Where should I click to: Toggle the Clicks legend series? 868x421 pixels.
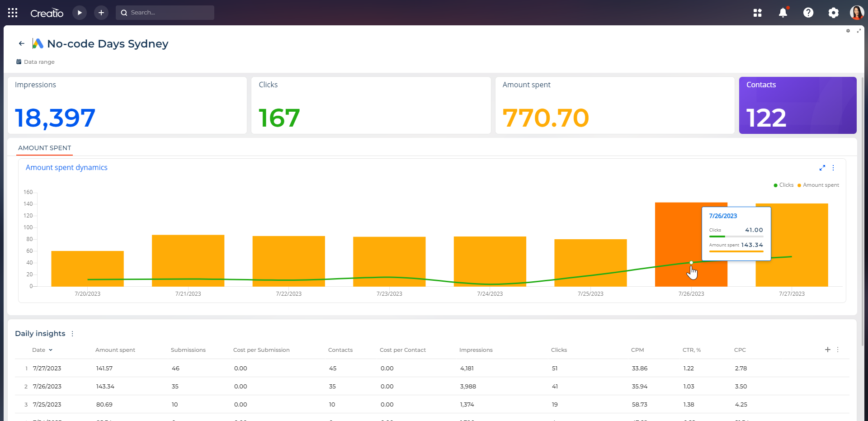784,185
